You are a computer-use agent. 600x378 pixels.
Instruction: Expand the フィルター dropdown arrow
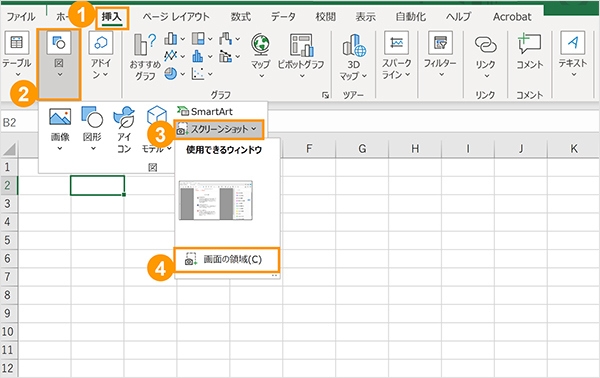pos(441,74)
